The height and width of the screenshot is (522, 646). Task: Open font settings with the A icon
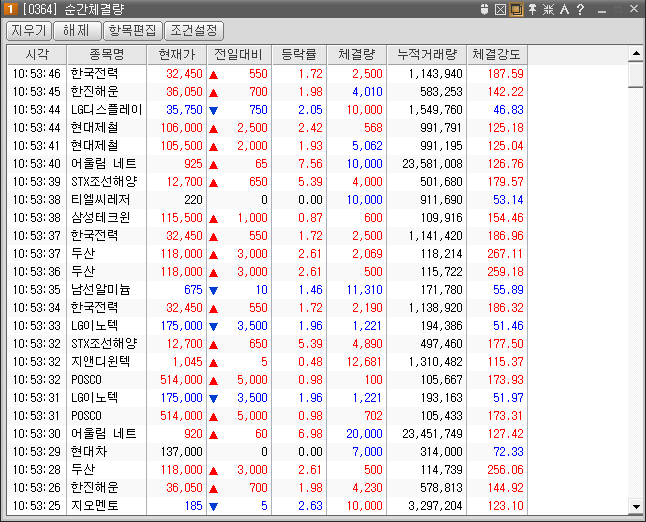pos(564,9)
